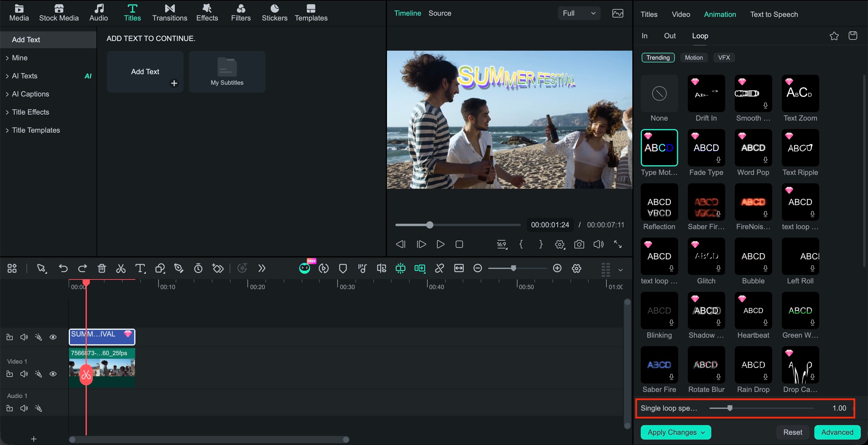The height and width of the screenshot is (445, 868).
Task: Open the timeline settings gear
Action: coord(577,268)
